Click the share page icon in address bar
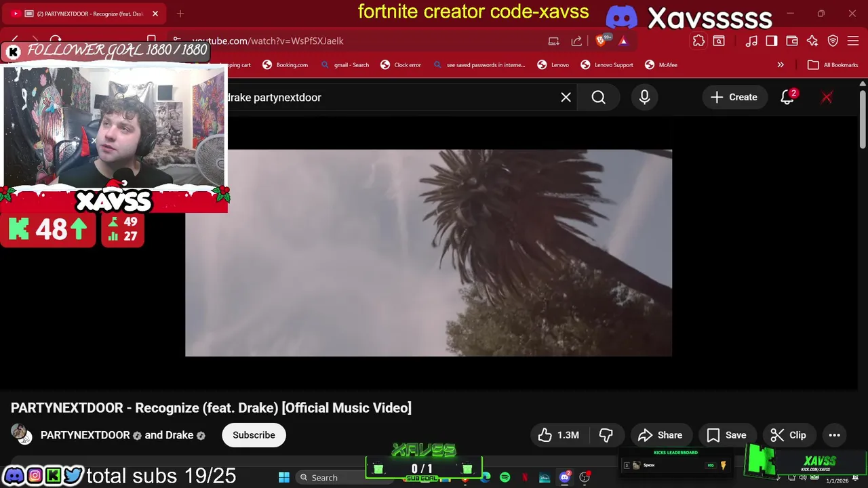868x488 pixels. point(576,41)
